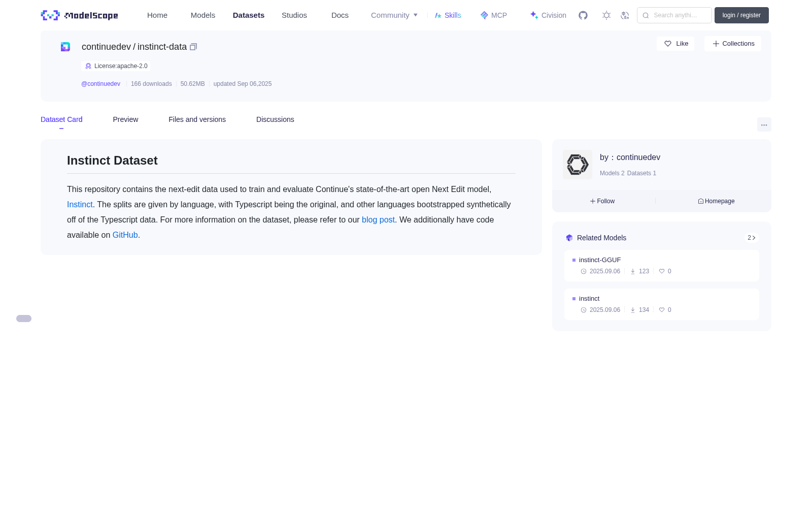Click the clock icon on instinct-GGUF
The image size is (812, 508).
(x=584, y=271)
